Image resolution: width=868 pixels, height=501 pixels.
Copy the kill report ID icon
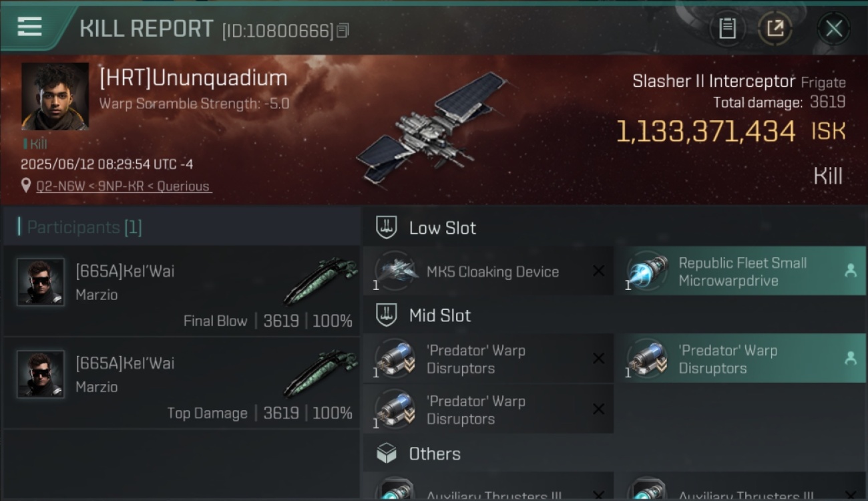[343, 31]
